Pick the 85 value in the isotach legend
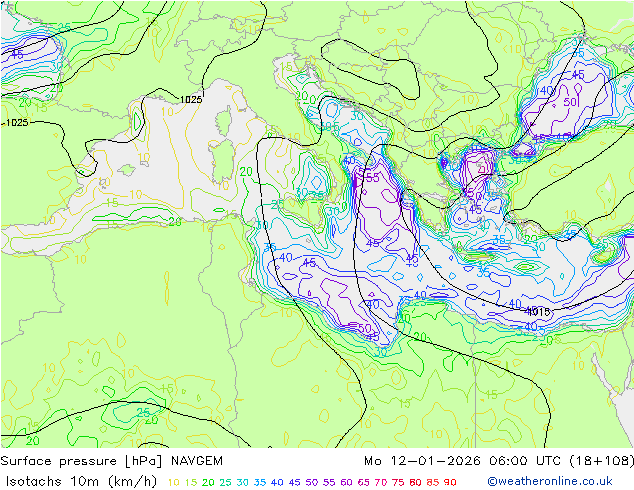The height and width of the screenshot is (490, 634). click(433, 482)
